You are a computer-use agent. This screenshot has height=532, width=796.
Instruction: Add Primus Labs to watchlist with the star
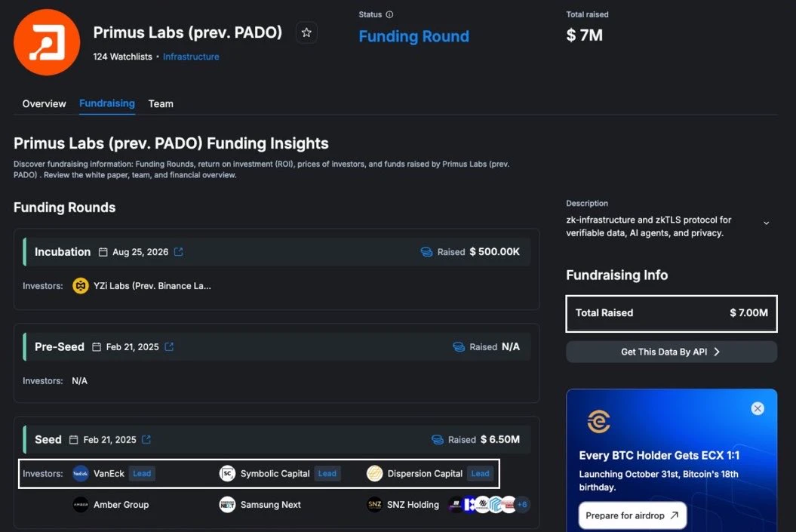[306, 32]
